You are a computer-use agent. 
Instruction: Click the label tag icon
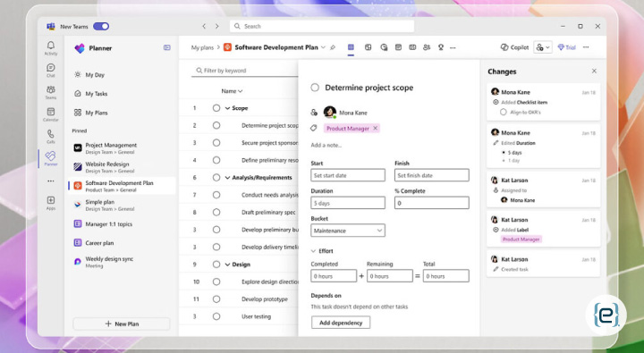(314, 129)
